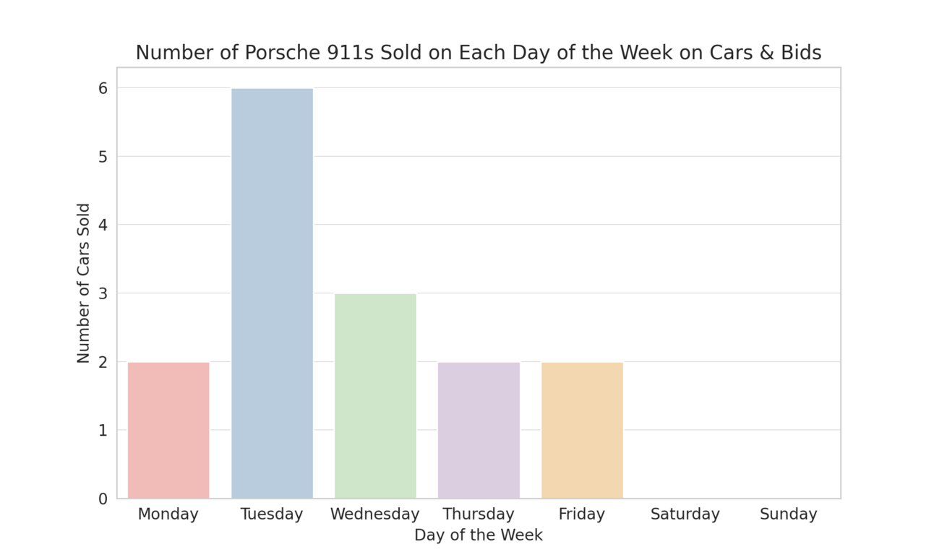
Task: Click the blue Tuesday bar
Action: [272, 293]
